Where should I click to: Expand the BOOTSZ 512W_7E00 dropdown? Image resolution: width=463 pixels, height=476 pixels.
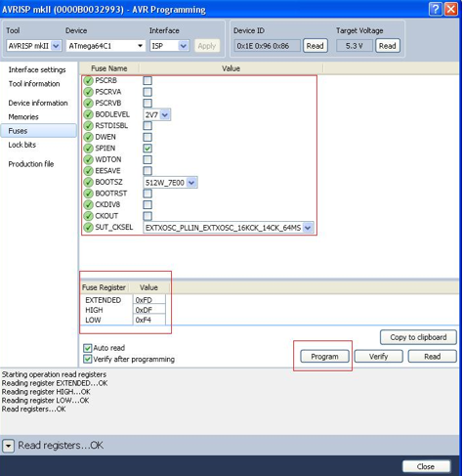tap(170, 183)
